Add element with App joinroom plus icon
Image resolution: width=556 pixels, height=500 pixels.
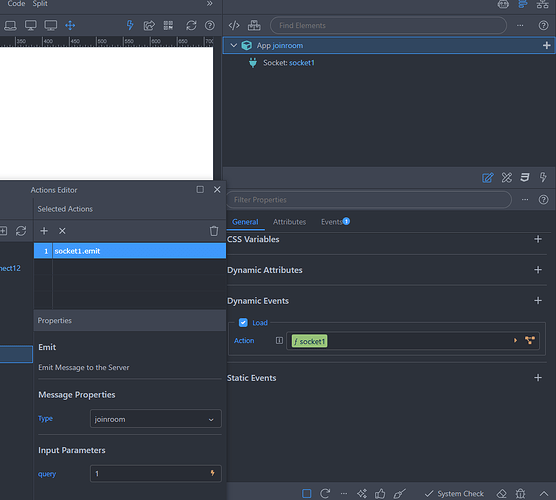(x=546, y=45)
